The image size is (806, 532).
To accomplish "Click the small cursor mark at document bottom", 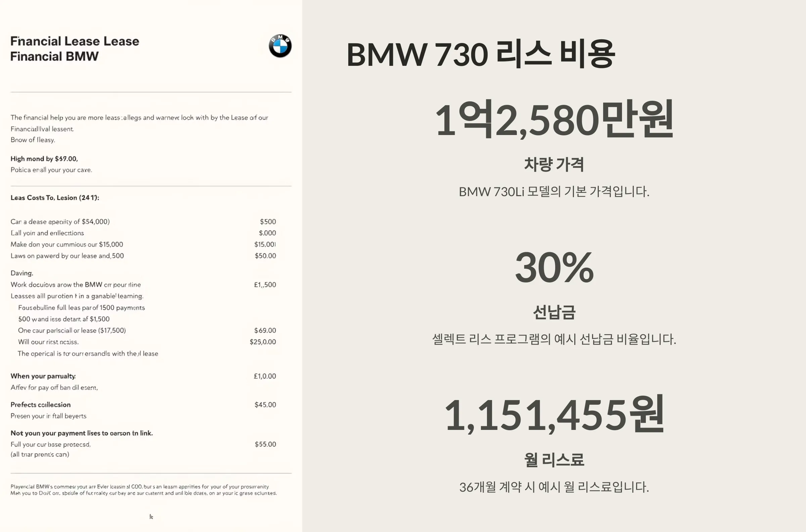I will (151, 517).
